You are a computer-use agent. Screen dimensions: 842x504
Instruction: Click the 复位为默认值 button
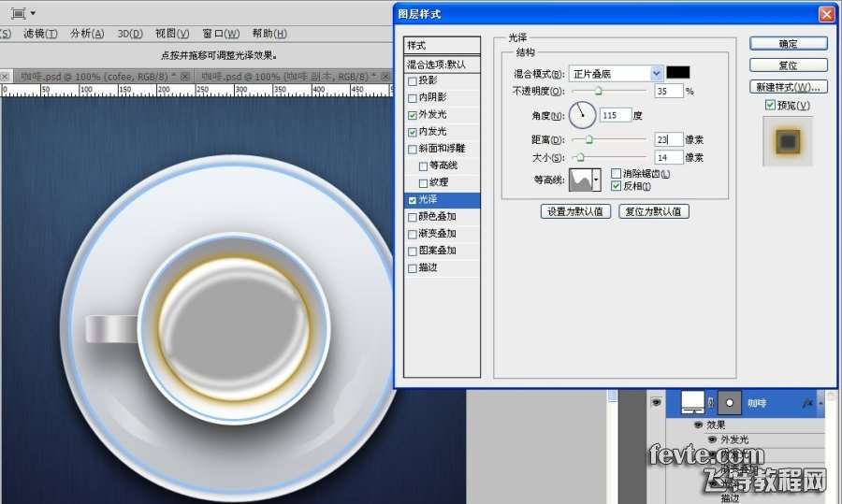pos(654,211)
